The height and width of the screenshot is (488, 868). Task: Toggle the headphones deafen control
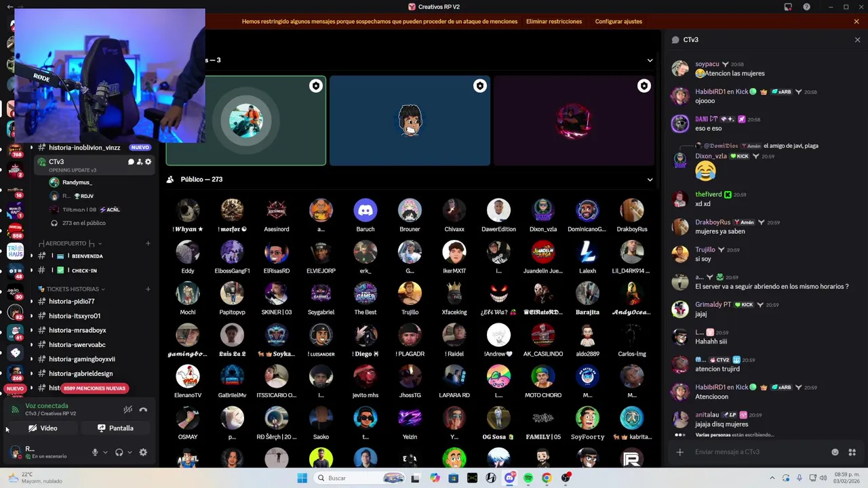click(x=119, y=452)
